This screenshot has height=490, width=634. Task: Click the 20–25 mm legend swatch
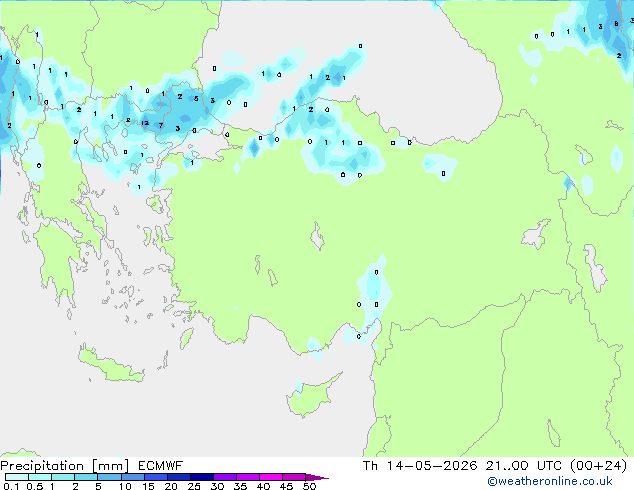pos(179,477)
